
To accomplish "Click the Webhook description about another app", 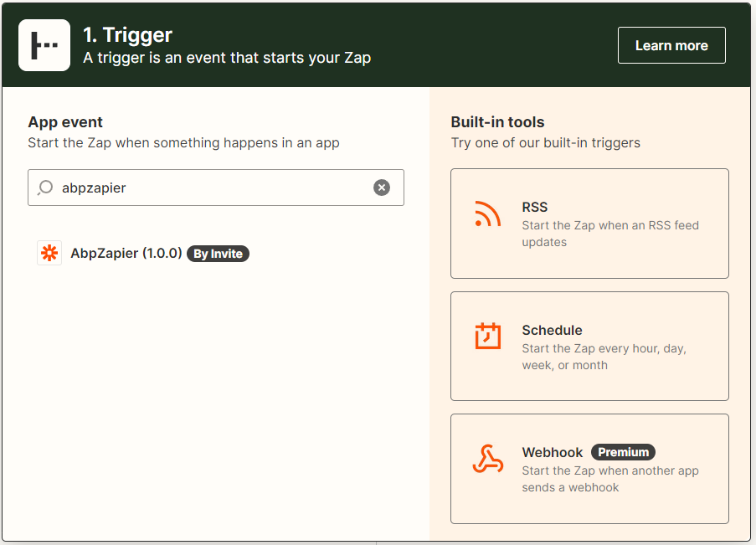I will pyautogui.click(x=610, y=479).
